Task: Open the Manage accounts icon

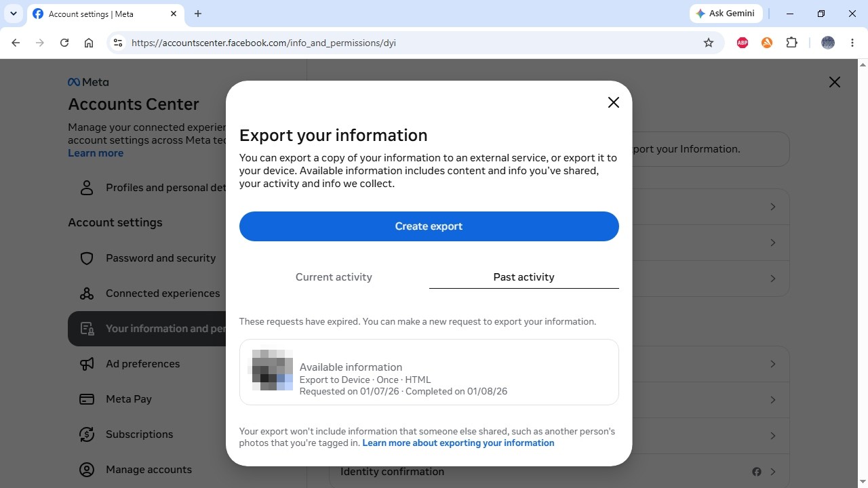Action: click(87, 470)
